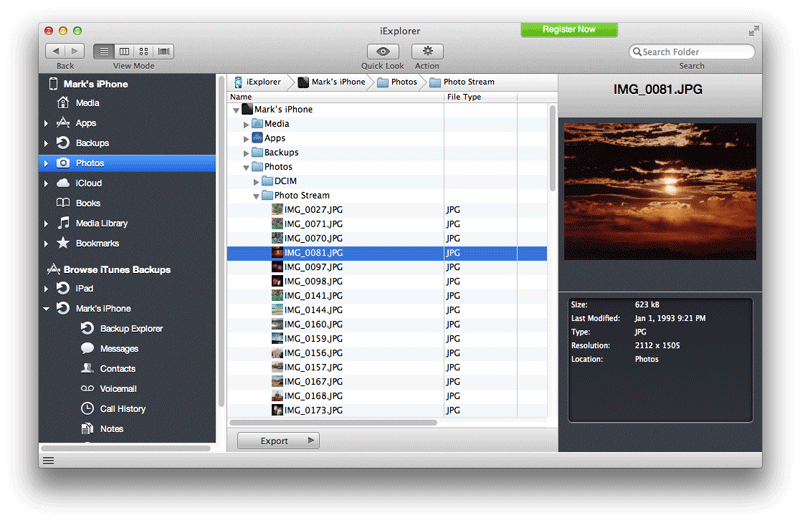
Task: Switch to list view mode
Action: pyautogui.click(x=104, y=51)
